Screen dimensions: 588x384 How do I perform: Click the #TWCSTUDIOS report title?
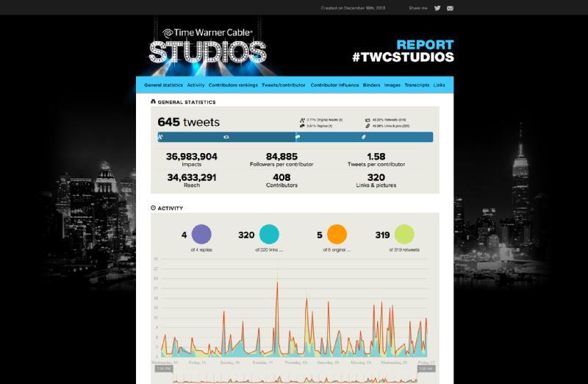coord(403,57)
